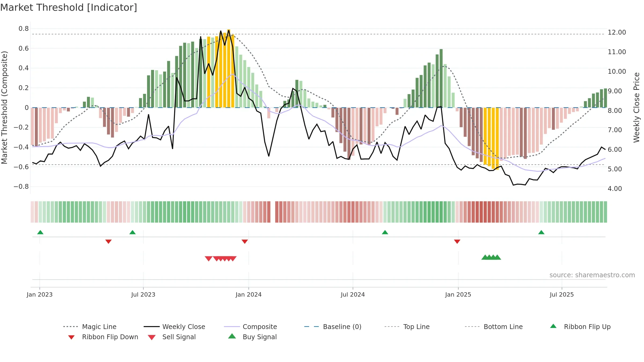Toggle the Magic Line legend entry
The height and width of the screenshot is (362, 644).
[90, 327]
